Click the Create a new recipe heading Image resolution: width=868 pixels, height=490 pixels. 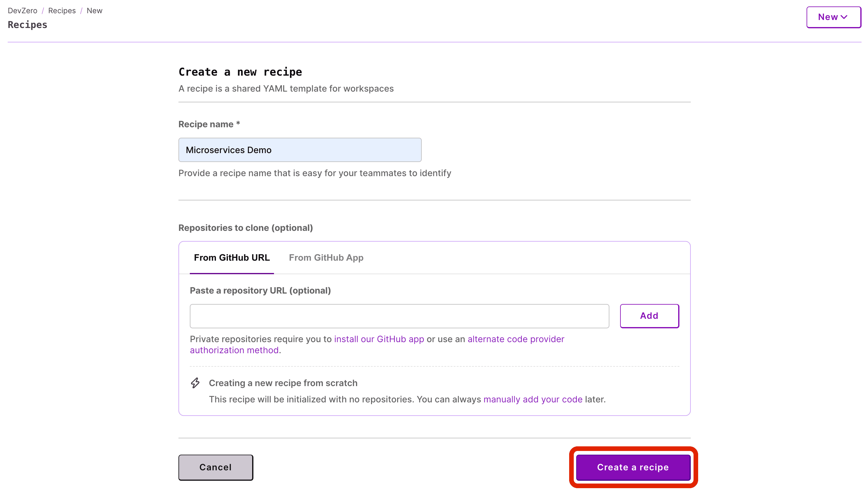click(x=240, y=72)
